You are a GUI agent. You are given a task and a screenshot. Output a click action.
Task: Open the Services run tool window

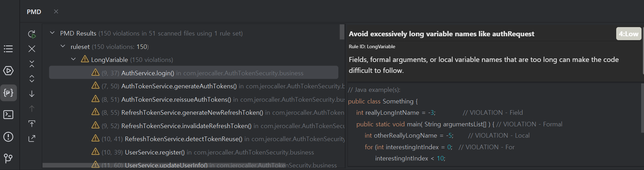tap(8, 71)
